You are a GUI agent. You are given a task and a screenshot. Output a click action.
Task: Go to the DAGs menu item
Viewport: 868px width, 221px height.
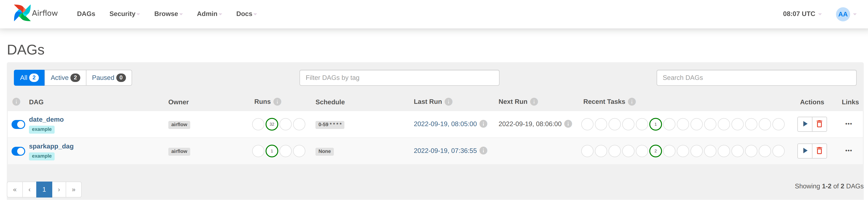86,14
